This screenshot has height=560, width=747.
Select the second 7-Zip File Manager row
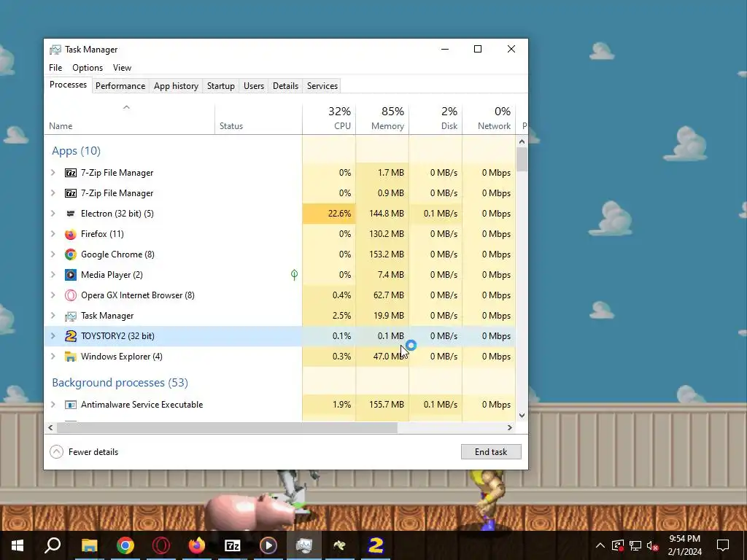pos(279,193)
